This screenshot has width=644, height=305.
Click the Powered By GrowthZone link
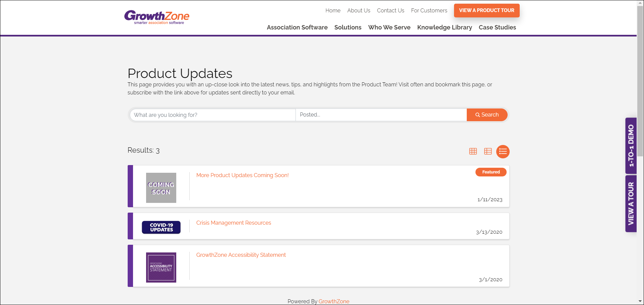334,301
